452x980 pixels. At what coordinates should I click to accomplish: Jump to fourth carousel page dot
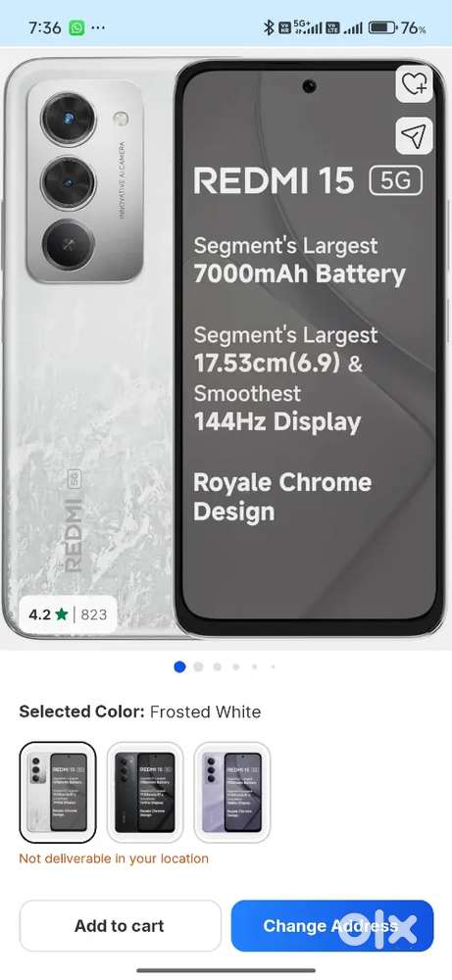(x=235, y=666)
